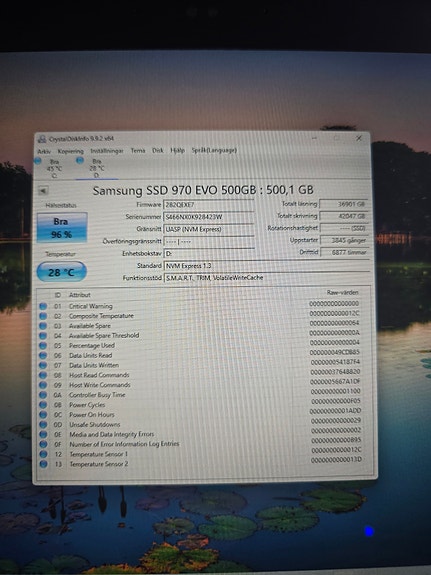The height and width of the screenshot is (575, 431).
Task: Click the Totalt skrivning 42047 GB value
Action: click(343, 216)
